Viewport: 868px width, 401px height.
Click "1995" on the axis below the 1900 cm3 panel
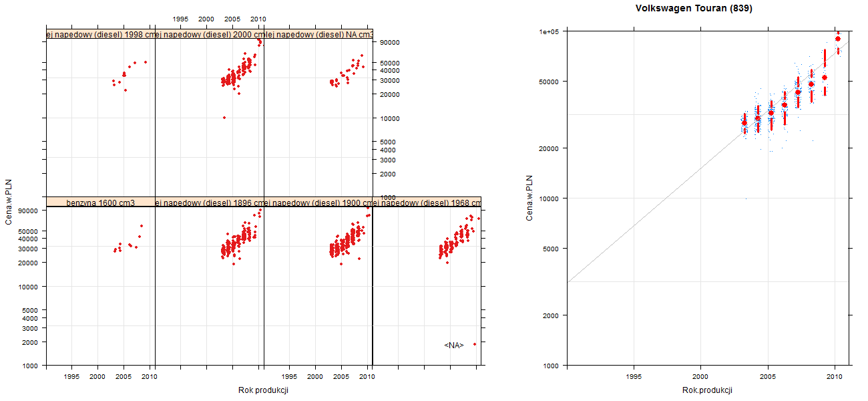click(289, 377)
